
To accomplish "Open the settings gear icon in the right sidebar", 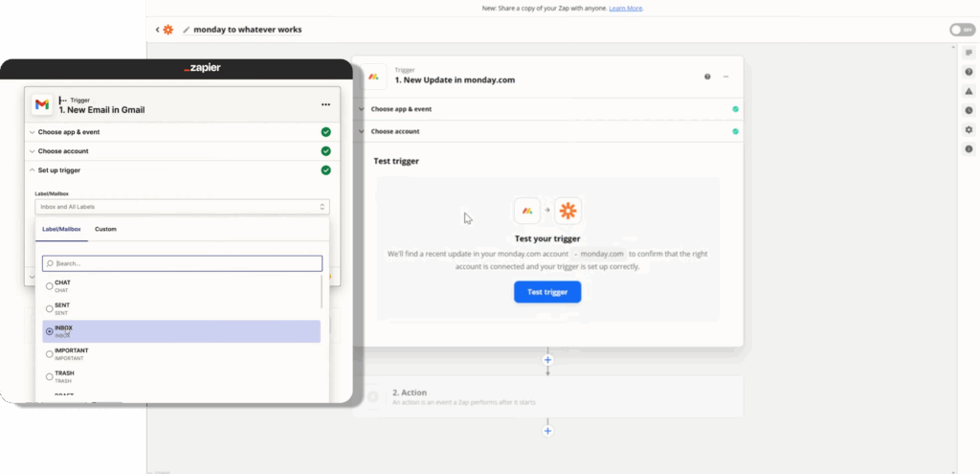I will (969, 129).
